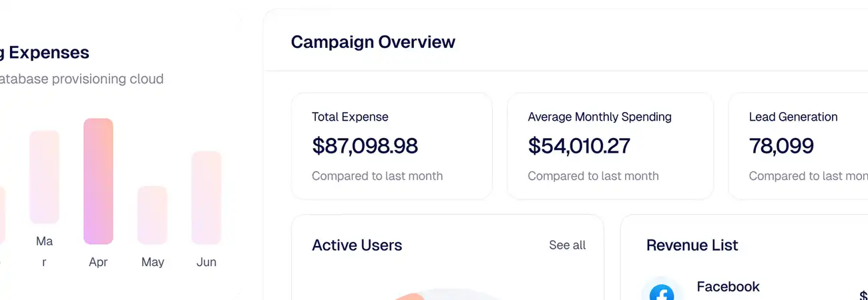The width and height of the screenshot is (868, 300).
Task: Open the Total Expense card
Action: tap(392, 146)
